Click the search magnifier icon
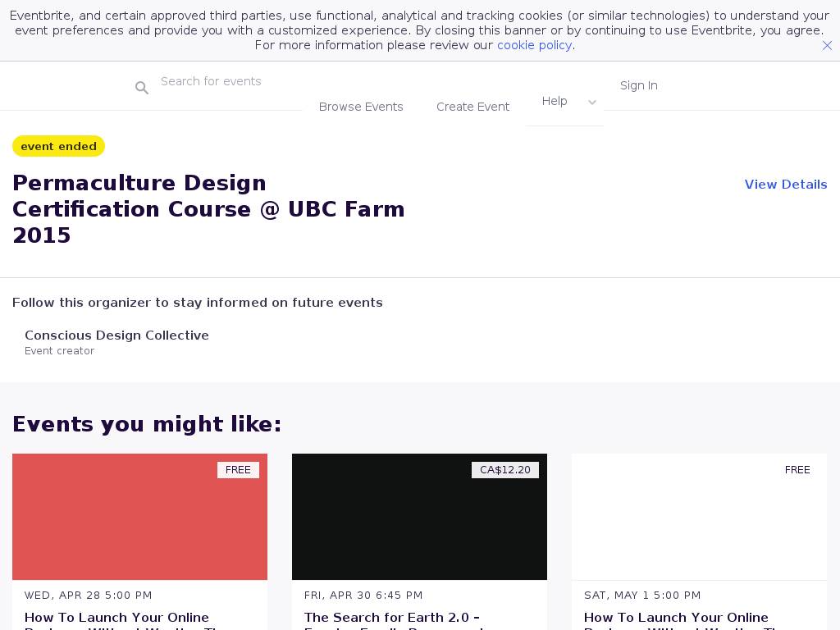The width and height of the screenshot is (840, 630). pos(142,88)
